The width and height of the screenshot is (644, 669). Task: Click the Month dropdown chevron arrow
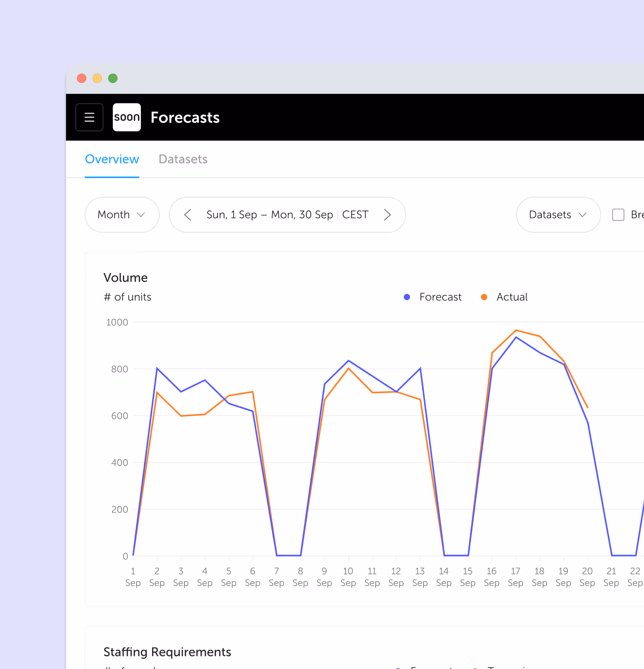[141, 215]
